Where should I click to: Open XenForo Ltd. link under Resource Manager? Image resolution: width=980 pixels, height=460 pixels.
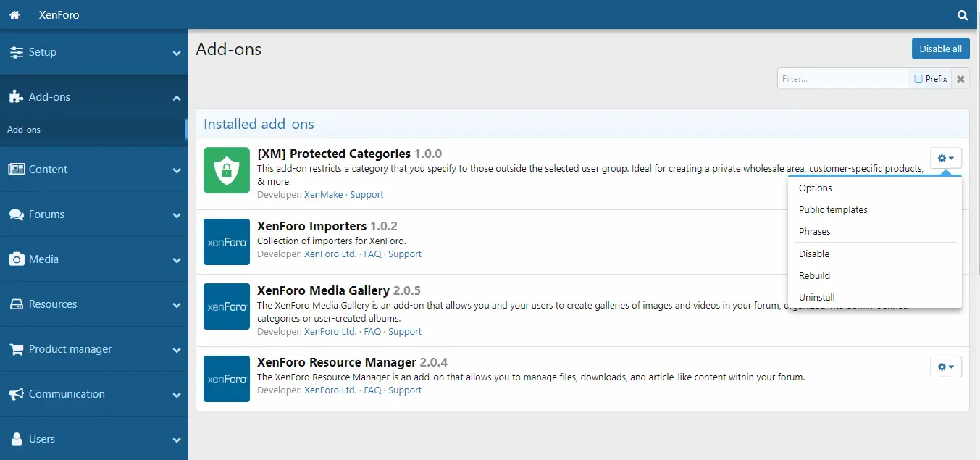click(330, 390)
